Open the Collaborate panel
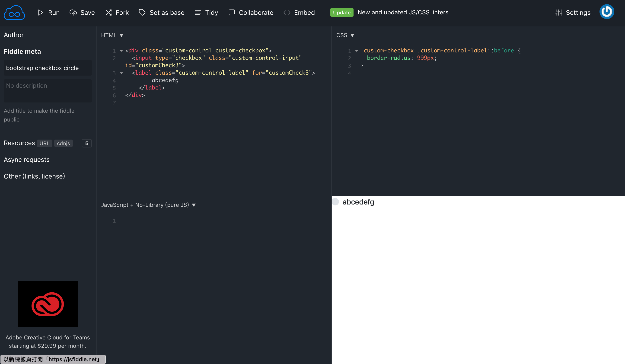 (251, 12)
